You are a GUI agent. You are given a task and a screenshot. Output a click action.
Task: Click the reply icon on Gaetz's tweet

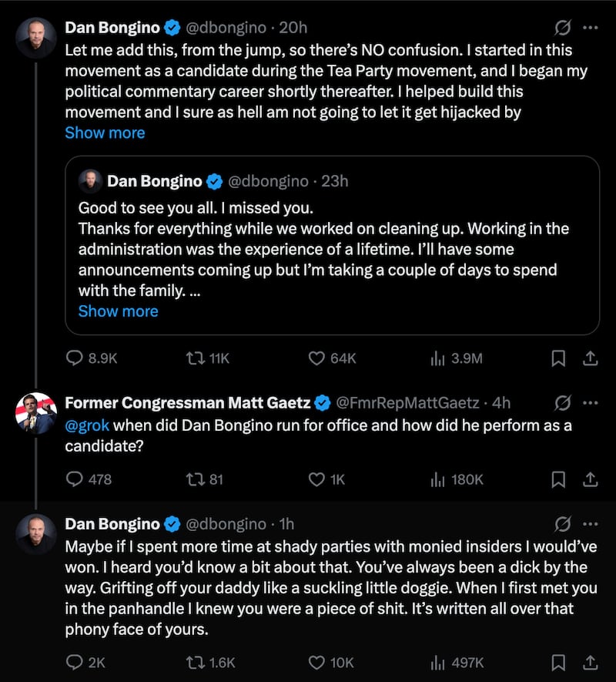pos(74,479)
